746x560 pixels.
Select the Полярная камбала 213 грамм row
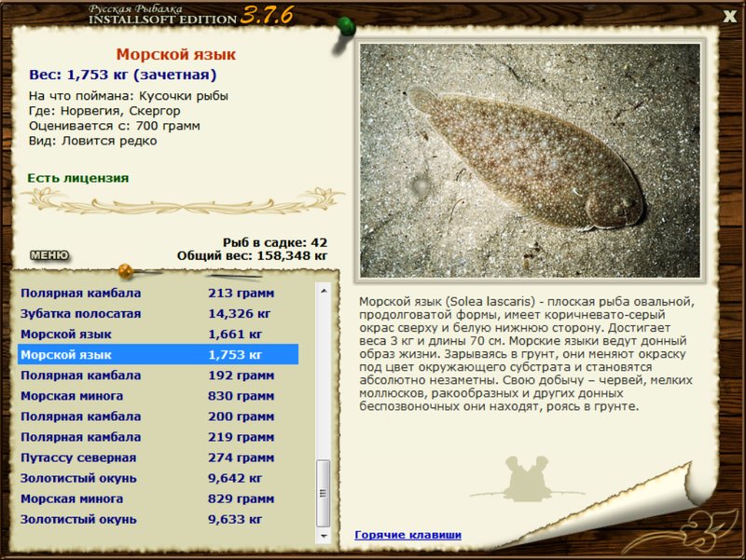(x=158, y=293)
